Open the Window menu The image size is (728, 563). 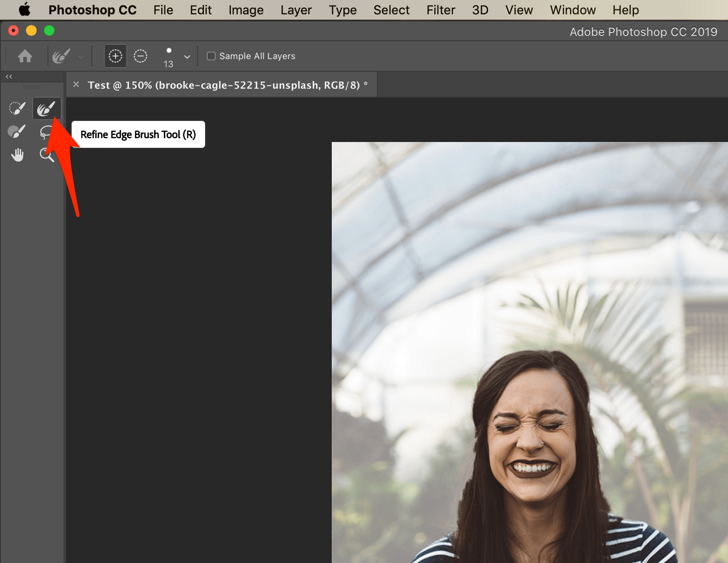573,10
